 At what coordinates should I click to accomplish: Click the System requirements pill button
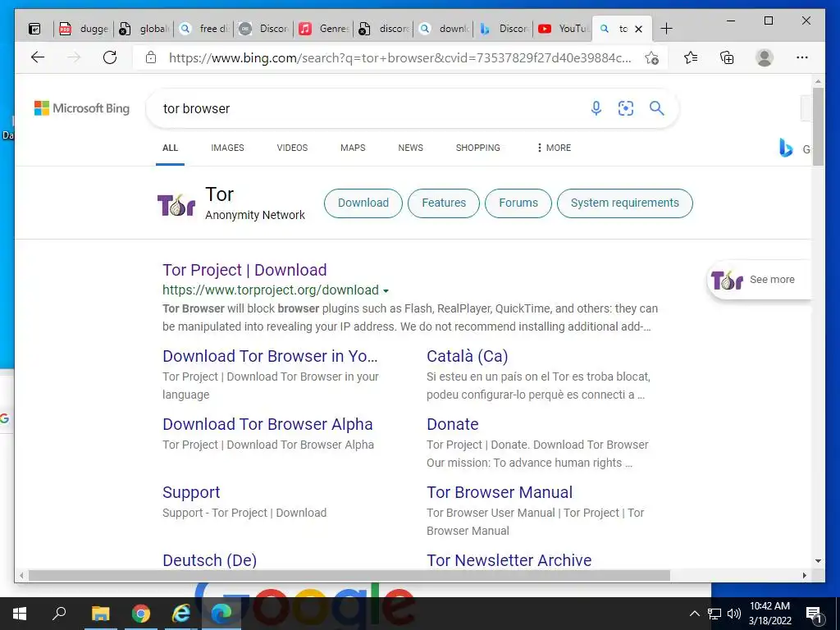pos(624,203)
